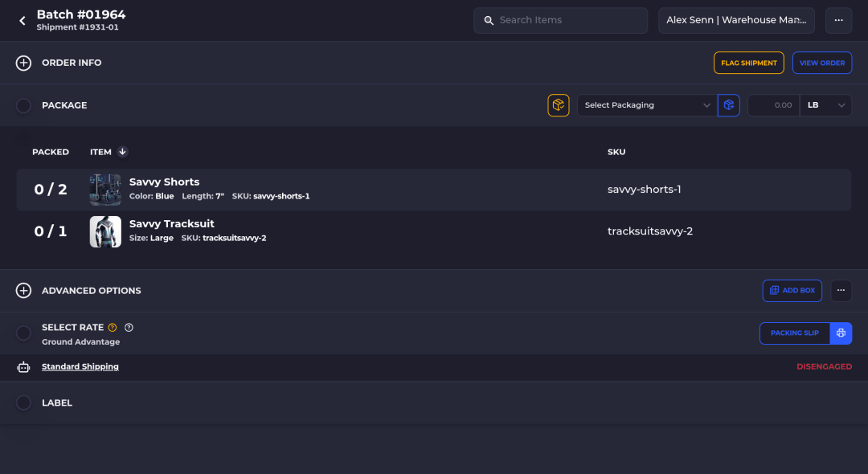Go back using the left chevron arrow
The image size is (868, 474).
(23, 20)
